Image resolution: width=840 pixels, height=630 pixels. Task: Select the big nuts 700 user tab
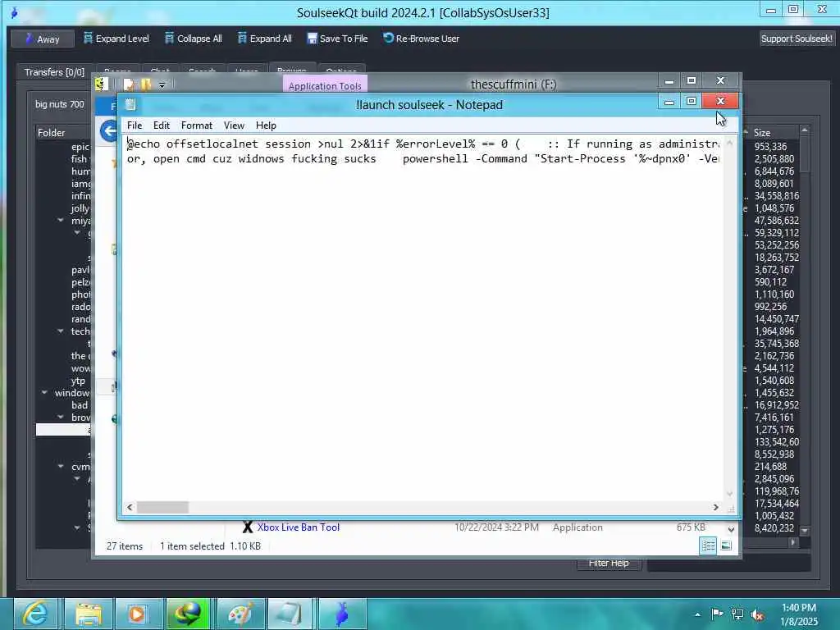click(59, 104)
